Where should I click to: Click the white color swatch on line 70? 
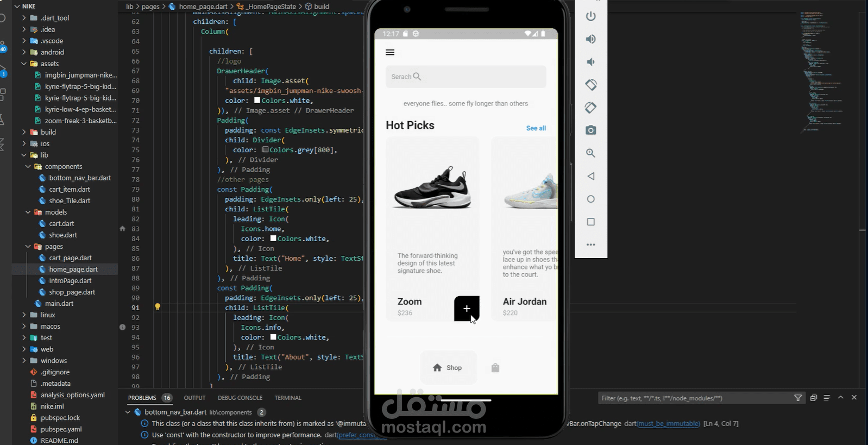257,101
